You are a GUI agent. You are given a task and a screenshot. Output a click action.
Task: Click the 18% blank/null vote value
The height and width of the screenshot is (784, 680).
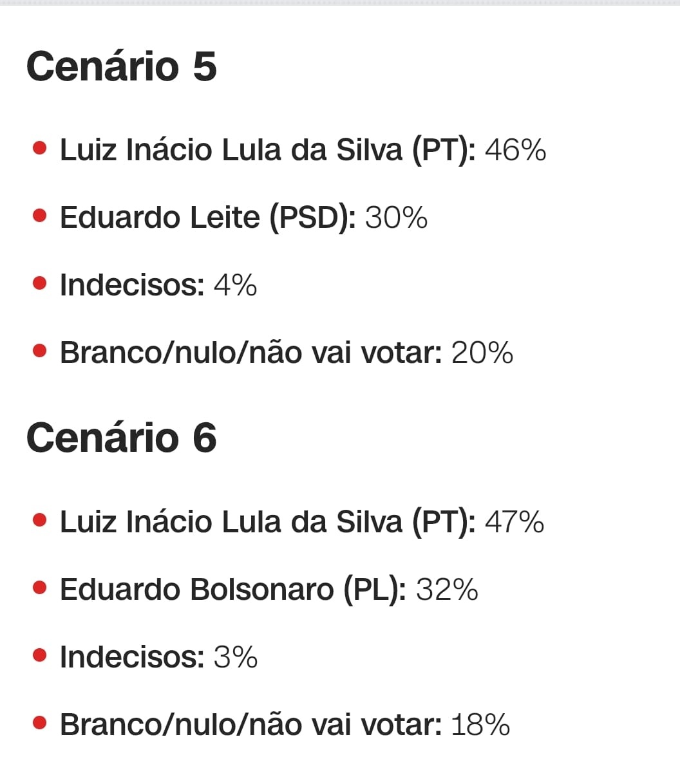(480, 725)
